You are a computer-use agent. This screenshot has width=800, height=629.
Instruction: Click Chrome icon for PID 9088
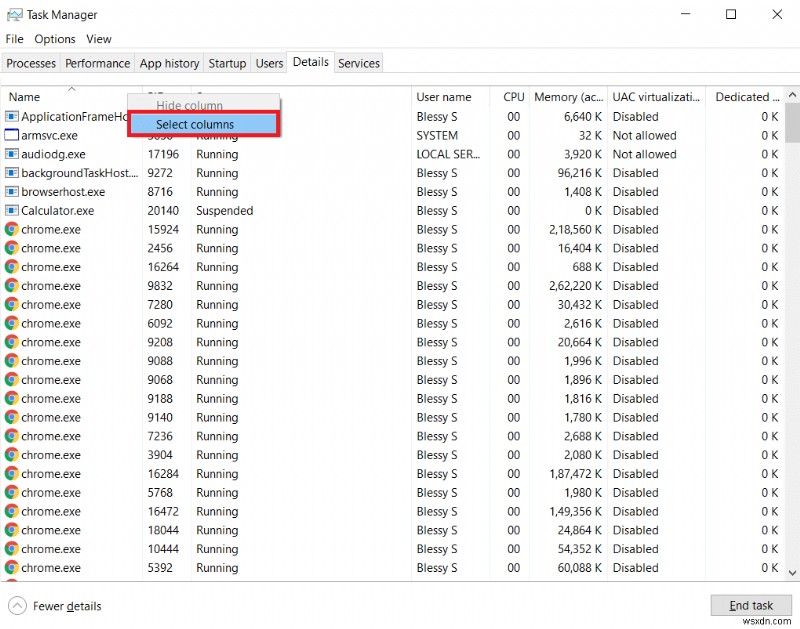pyautogui.click(x=12, y=361)
